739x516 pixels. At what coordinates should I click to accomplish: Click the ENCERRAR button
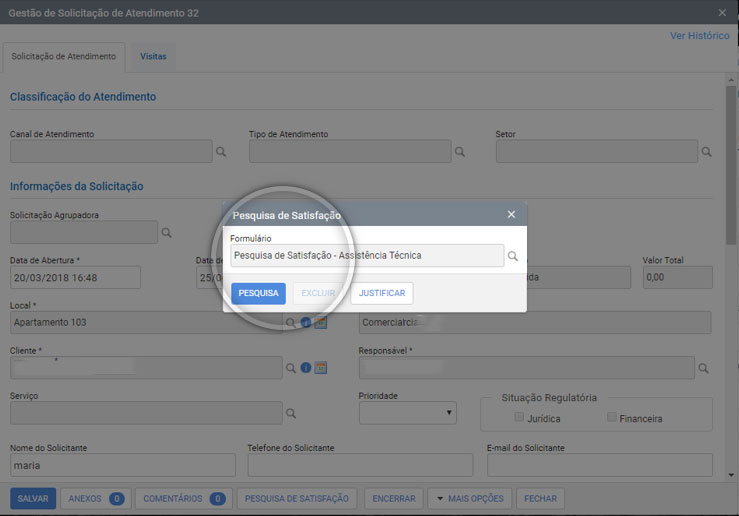click(x=394, y=499)
